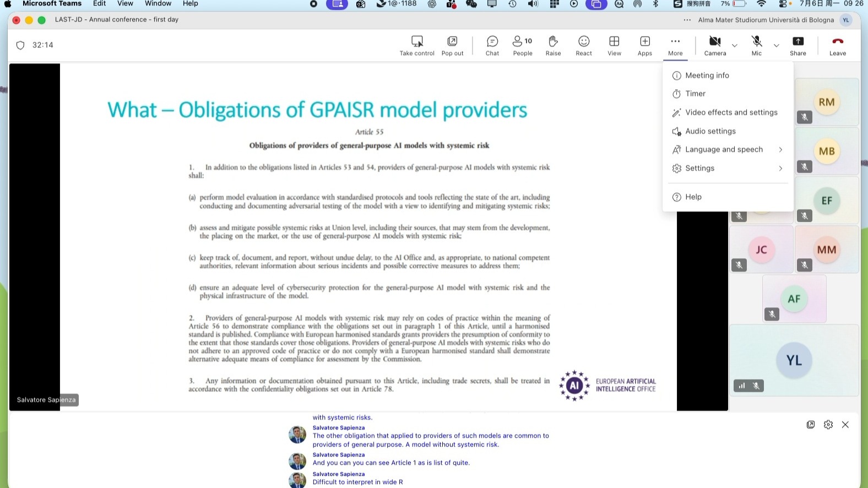
Task: Expand Mic device options arrow
Action: pyautogui.click(x=776, y=46)
